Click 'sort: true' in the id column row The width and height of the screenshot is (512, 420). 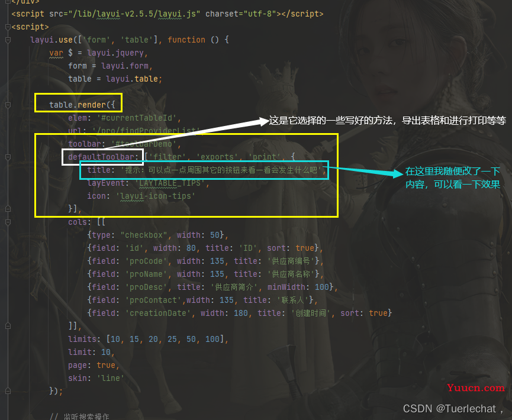[x=290, y=248]
